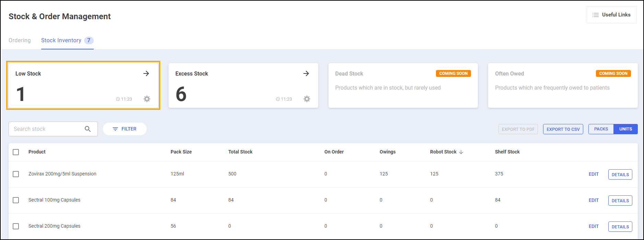Tick the select-all checkbox in header

(x=16, y=152)
